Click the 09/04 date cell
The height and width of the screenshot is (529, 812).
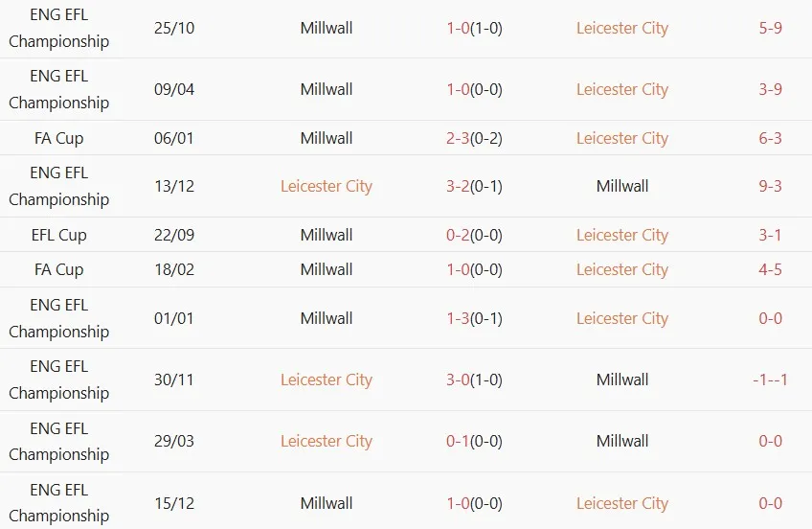[x=173, y=89]
